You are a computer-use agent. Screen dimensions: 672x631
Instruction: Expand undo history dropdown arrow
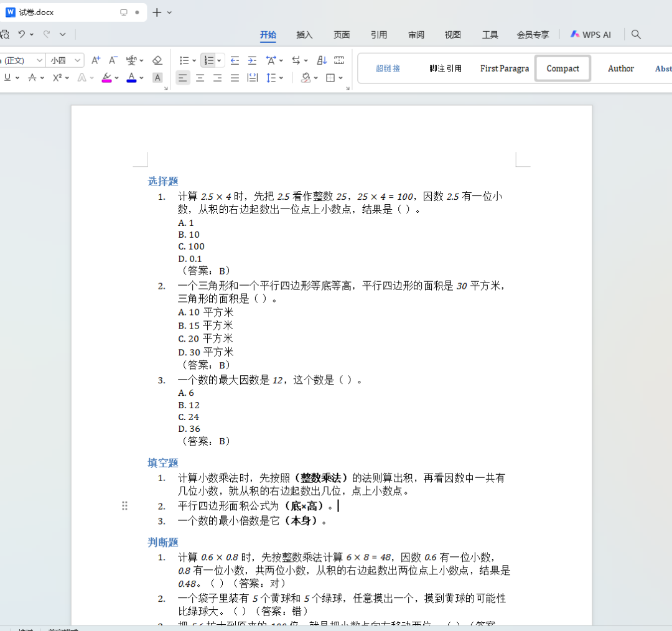tap(32, 34)
